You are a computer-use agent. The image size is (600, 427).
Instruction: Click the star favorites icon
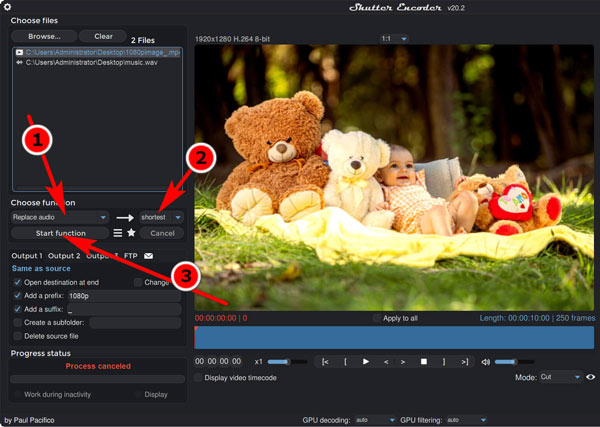click(131, 233)
